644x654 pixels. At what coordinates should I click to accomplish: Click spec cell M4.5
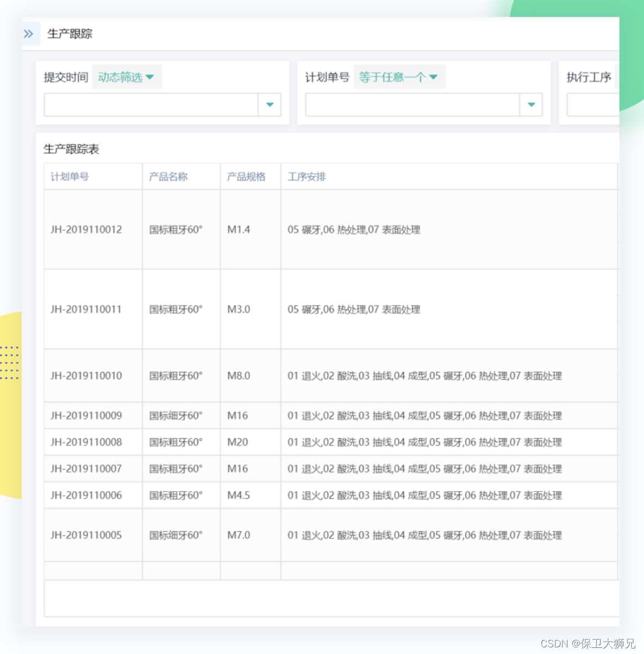(238, 496)
